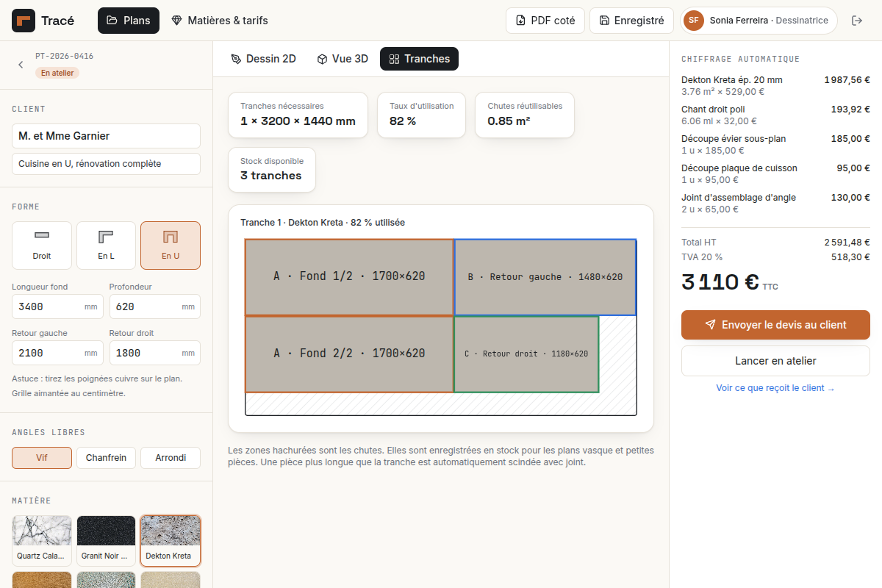Choose the En U shape
This screenshot has width=882, height=588.
(171, 245)
